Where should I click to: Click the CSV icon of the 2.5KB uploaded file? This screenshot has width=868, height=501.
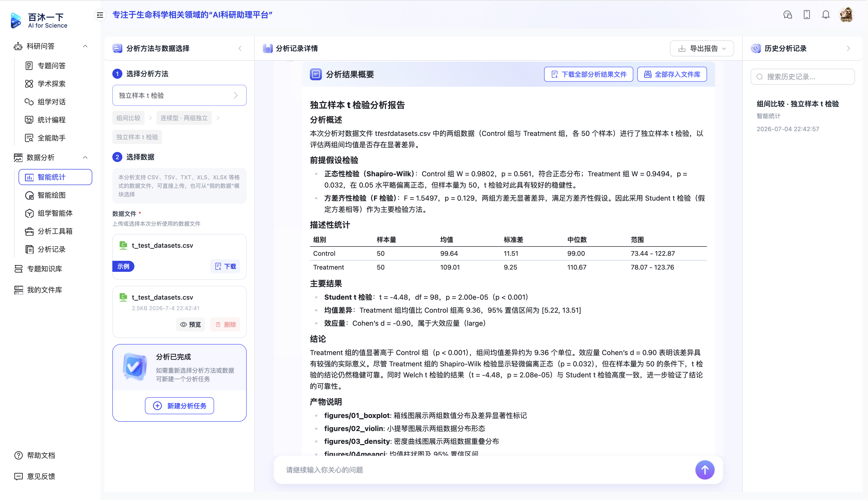coord(123,297)
